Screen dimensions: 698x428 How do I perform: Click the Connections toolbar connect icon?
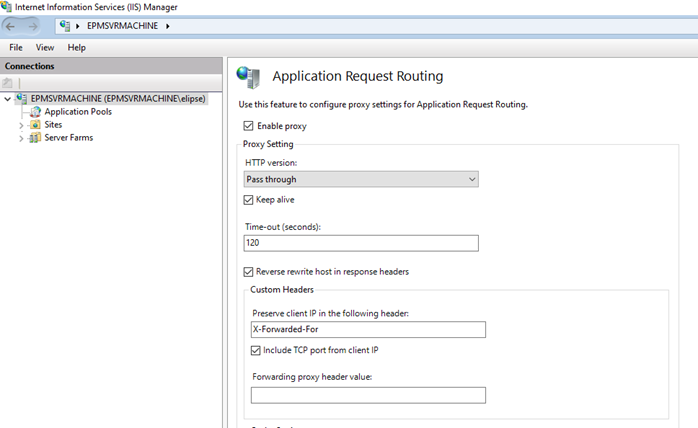pos(8,83)
